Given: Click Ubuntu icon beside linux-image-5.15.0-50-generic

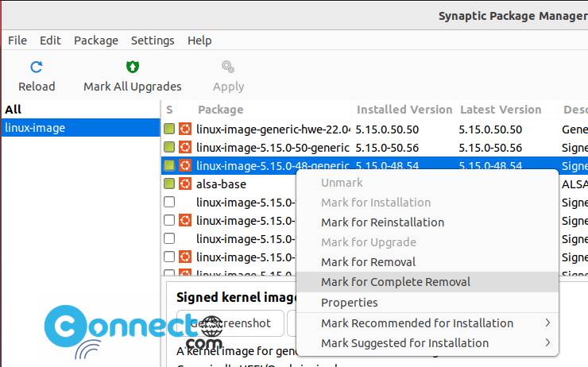Looking at the screenshot, I should tap(185, 147).
